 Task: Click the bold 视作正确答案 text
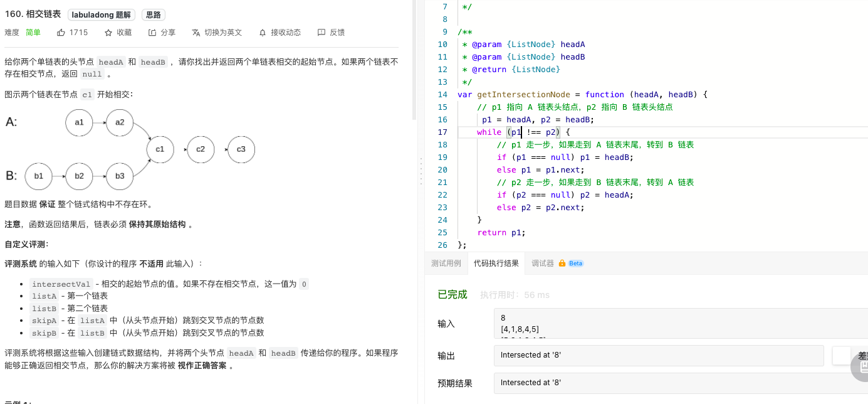(x=202, y=366)
